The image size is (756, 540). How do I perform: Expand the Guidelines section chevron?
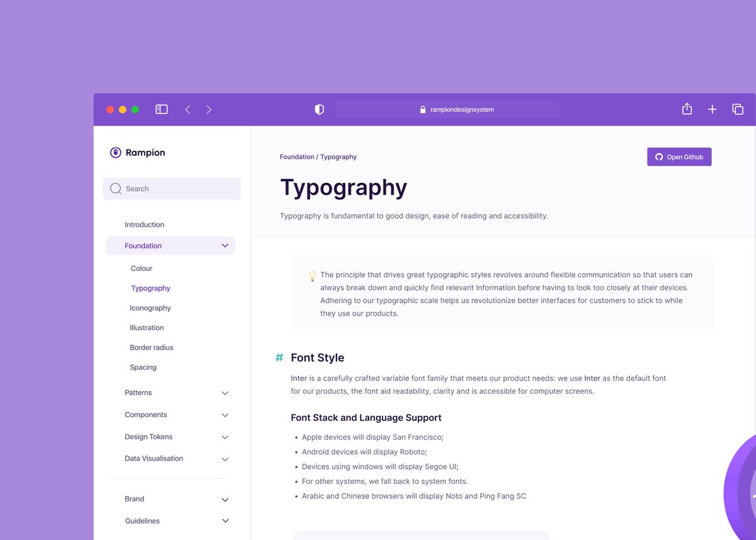coord(225,521)
